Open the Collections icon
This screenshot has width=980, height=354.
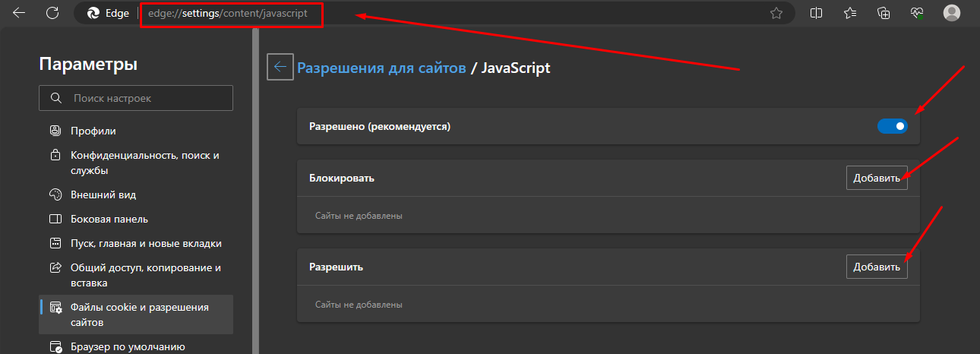click(x=884, y=13)
